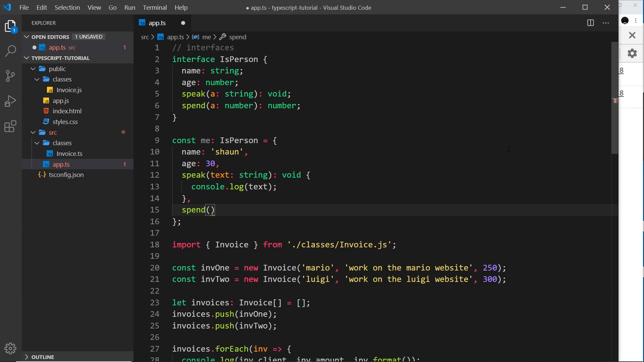The height and width of the screenshot is (362, 644).
Task: Click the 'me' breadcrumb segment
Action: (x=207, y=37)
